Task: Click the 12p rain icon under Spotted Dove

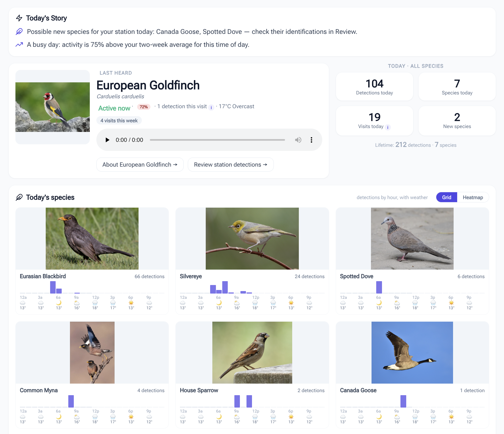Action: pos(415,303)
